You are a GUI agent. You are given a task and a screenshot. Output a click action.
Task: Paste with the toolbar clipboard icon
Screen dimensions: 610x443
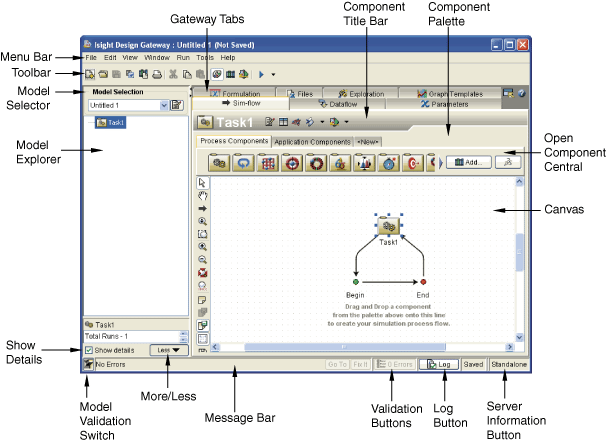(x=200, y=74)
